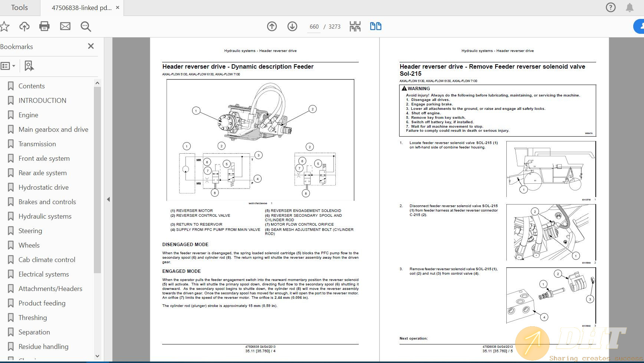This screenshot has width=644, height=363.
Task: Open the Steering bookmark
Action: [30, 231]
